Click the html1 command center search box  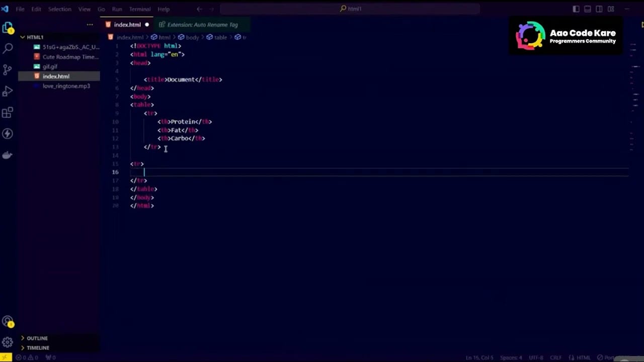pyautogui.click(x=350, y=9)
